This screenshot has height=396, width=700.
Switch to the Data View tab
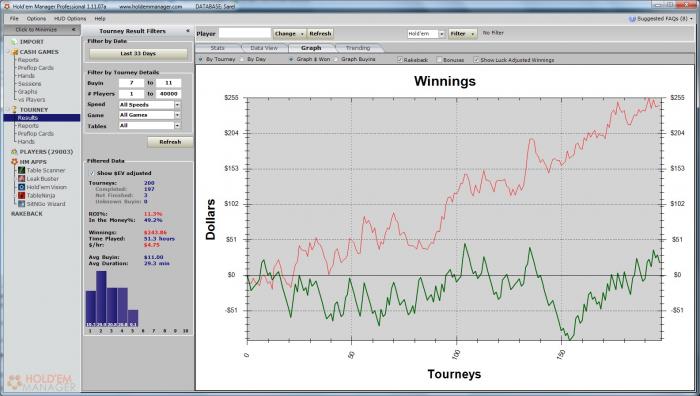(264, 48)
